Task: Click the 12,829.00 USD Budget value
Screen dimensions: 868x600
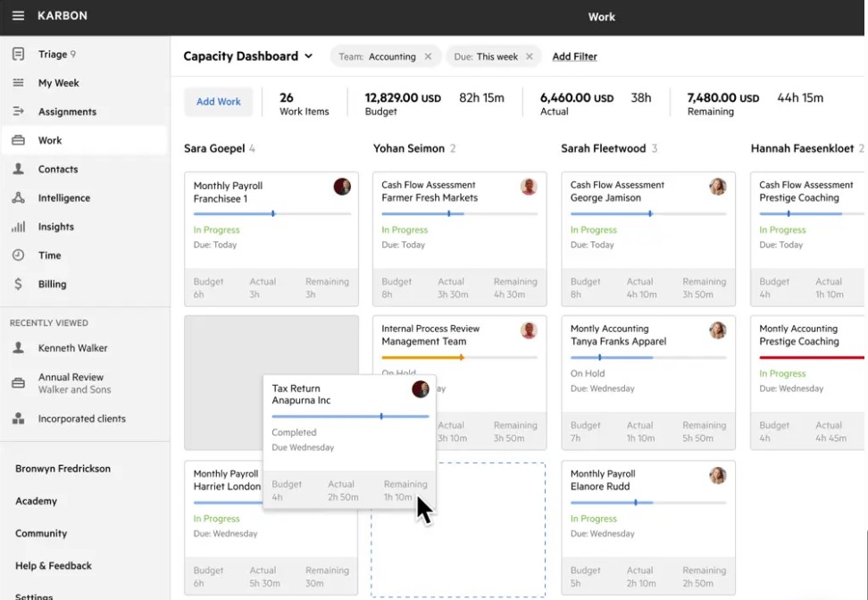Action: tap(403, 98)
